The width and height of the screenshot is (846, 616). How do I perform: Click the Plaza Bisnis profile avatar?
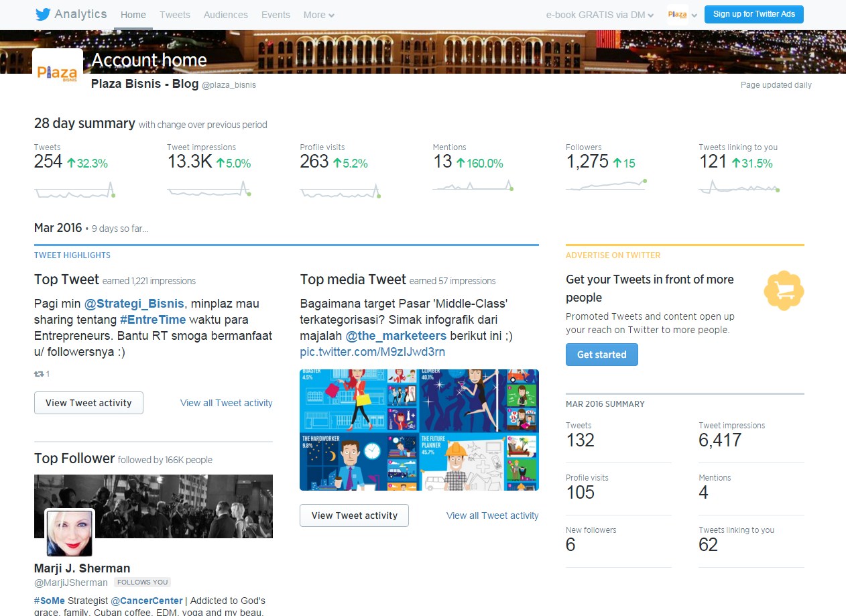pyautogui.click(x=58, y=72)
